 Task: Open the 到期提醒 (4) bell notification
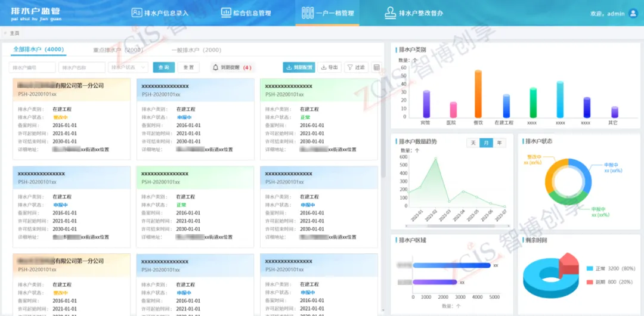pyautogui.click(x=232, y=67)
